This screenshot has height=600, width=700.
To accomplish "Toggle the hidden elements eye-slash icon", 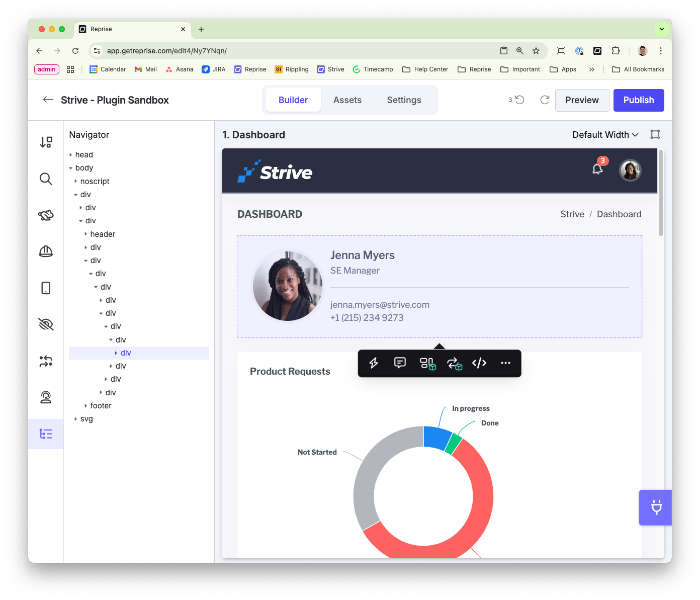I will 46,324.
